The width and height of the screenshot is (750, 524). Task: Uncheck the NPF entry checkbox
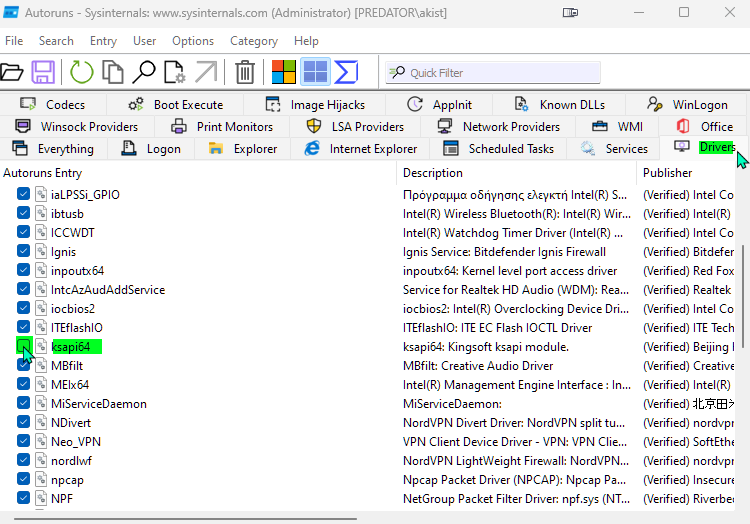point(23,498)
